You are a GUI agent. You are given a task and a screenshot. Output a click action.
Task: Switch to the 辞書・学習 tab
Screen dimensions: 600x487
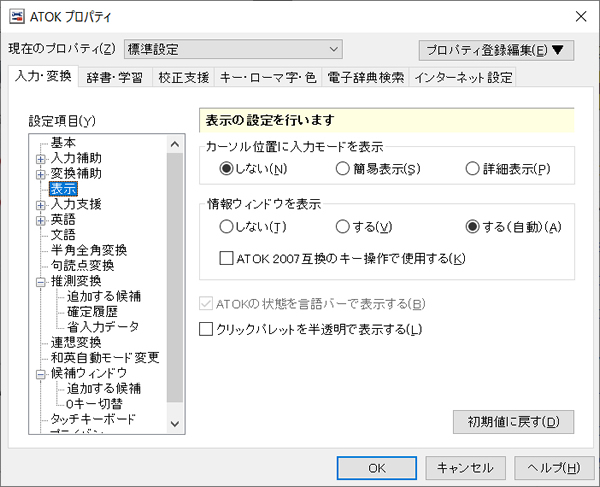pyautogui.click(x=115, y=78)
